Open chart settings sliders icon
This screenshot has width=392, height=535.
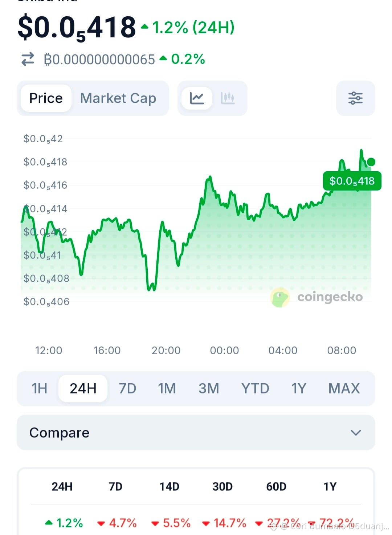355,98
